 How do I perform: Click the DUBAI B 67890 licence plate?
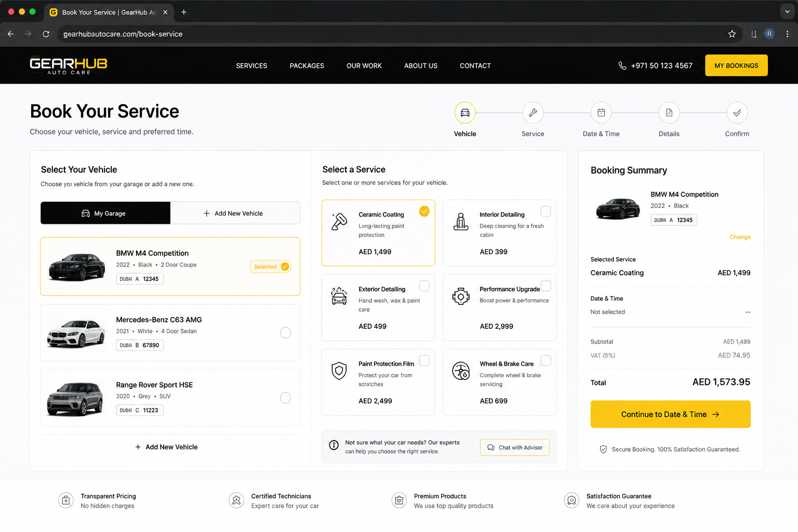coord(140,345)
